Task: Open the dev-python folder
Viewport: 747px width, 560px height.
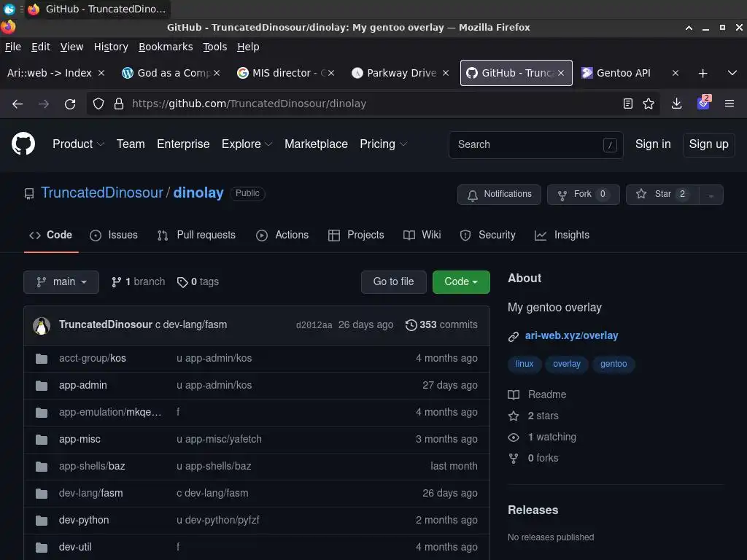Action: click(x=84, y=520)
